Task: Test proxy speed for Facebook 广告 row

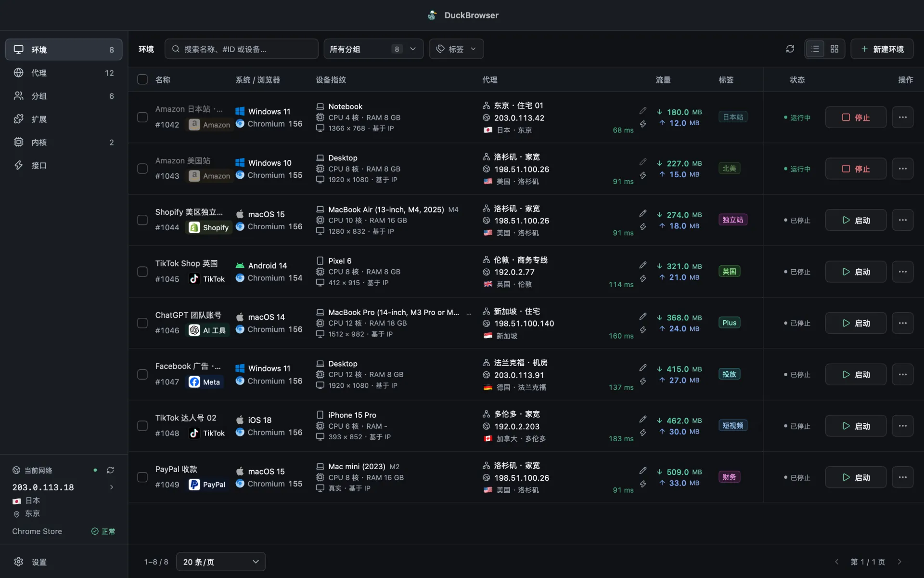Action: pos(642,381)
